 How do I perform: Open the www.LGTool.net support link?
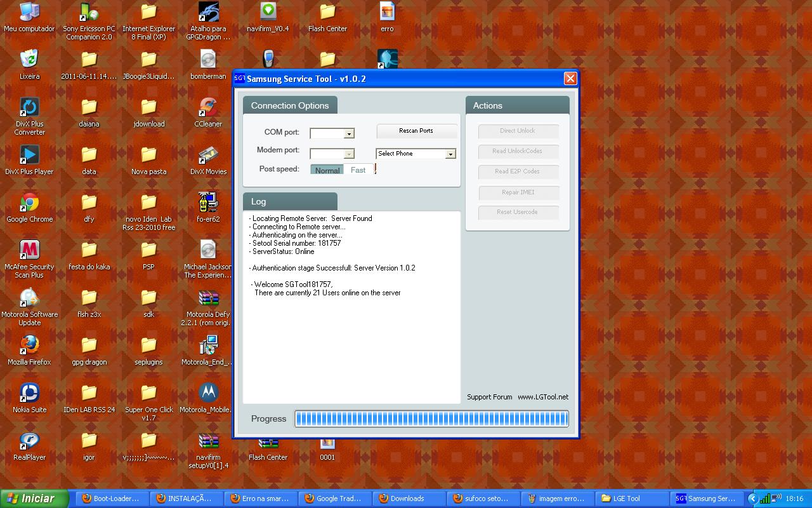pos(543,397)
